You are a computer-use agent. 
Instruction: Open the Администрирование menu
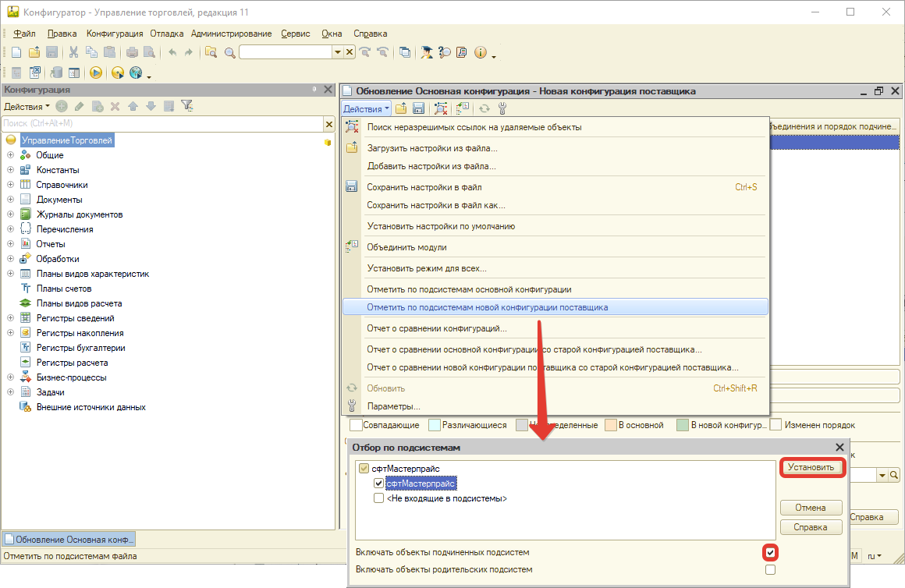(231, 34)
